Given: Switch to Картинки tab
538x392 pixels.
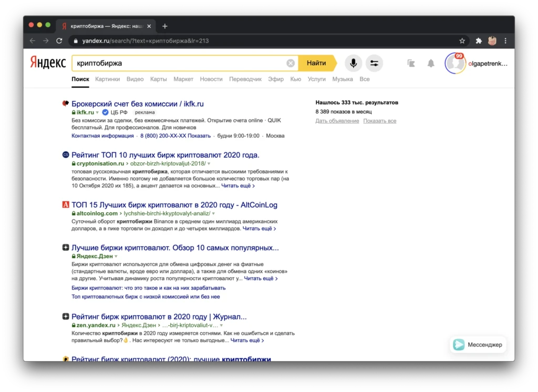Looking at the screenshot, I should (107, 79).
